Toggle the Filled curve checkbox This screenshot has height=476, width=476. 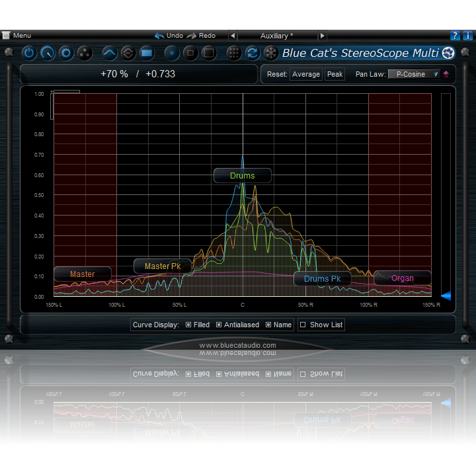[188, 325]
